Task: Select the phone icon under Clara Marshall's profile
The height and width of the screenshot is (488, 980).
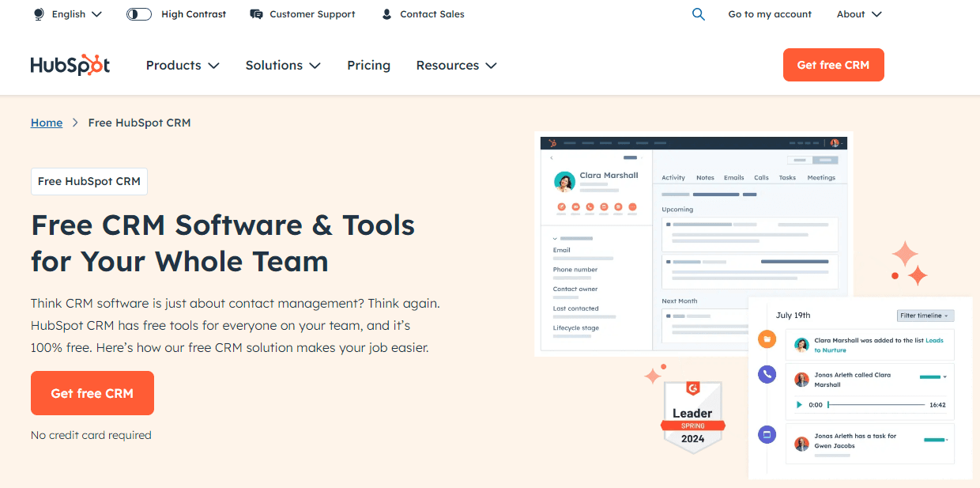Action: (590, 206)
